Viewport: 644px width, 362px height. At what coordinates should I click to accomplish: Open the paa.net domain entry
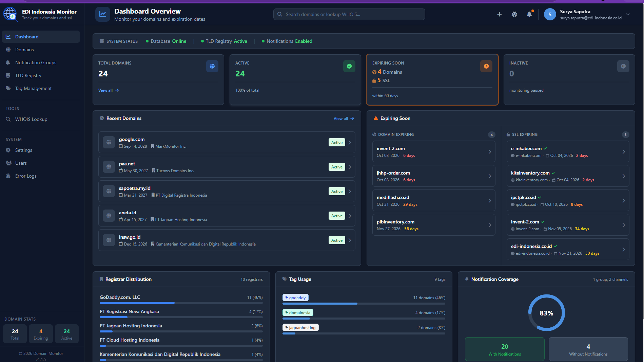(x=227, y=167)
